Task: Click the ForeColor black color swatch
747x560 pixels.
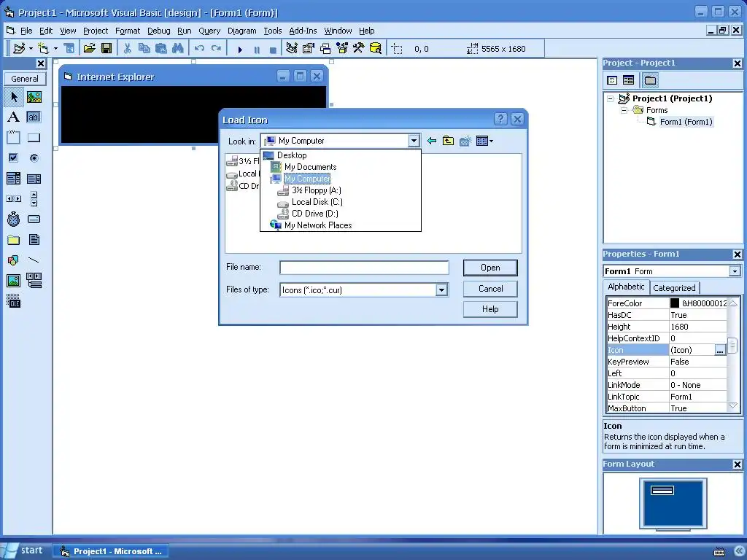Action: pyautogui.click(x=675, y=303)
